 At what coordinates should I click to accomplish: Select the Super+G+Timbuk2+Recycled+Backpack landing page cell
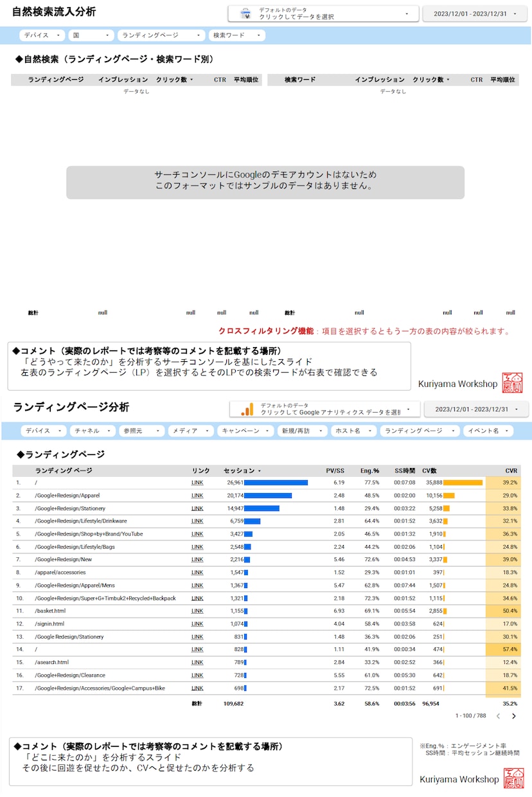point(105,598)
